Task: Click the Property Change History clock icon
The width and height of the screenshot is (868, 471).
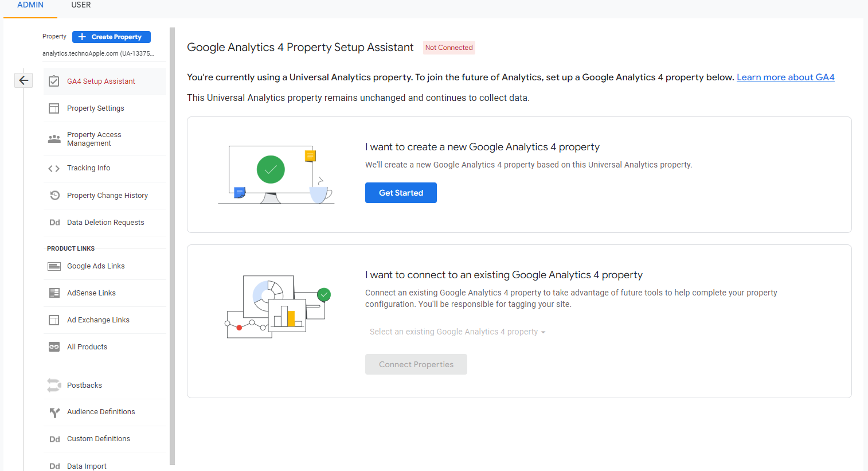Action: tap(54, 196)
